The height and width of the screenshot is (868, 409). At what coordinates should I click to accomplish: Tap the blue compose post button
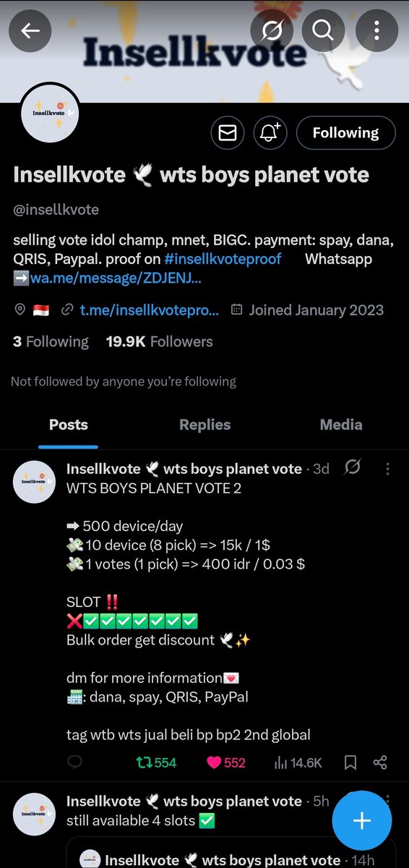362,820
